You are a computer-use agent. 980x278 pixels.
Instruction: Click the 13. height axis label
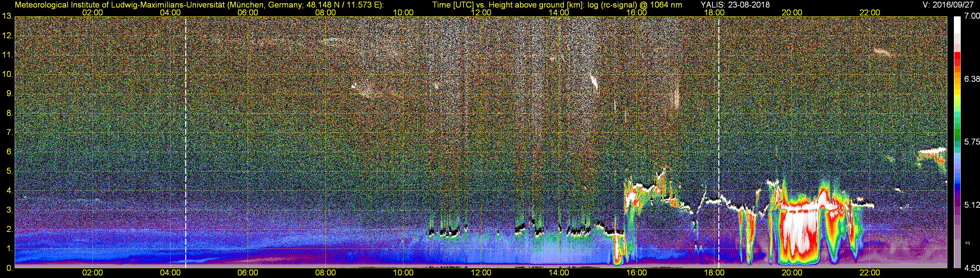(x=8, y=16)
